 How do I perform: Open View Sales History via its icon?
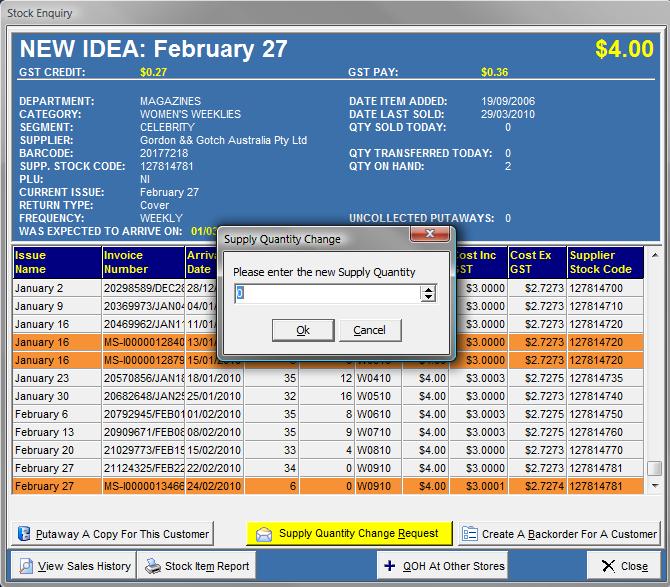tap(24, 566)
